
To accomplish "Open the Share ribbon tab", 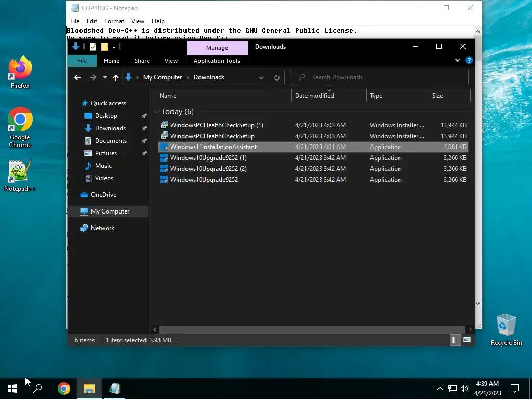I will 142,61.
